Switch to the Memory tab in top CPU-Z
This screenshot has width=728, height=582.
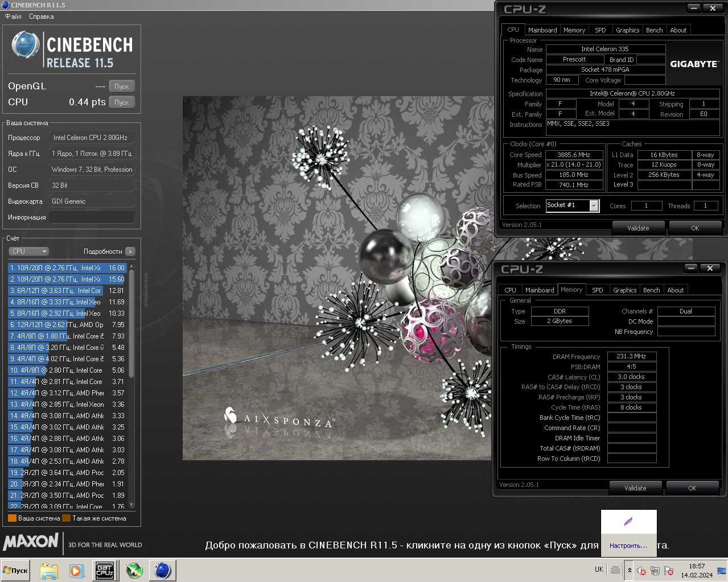[574, 30]
